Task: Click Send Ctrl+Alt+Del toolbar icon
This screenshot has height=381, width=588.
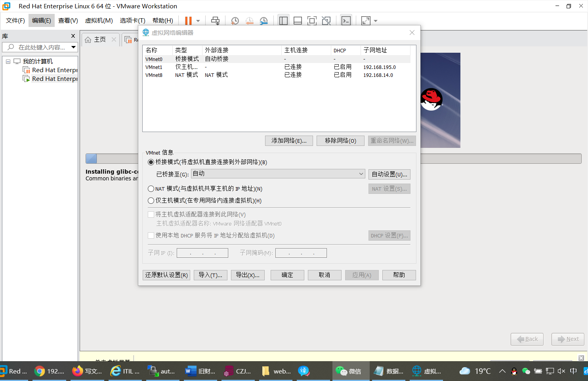Action: click(x=215, y=21)
